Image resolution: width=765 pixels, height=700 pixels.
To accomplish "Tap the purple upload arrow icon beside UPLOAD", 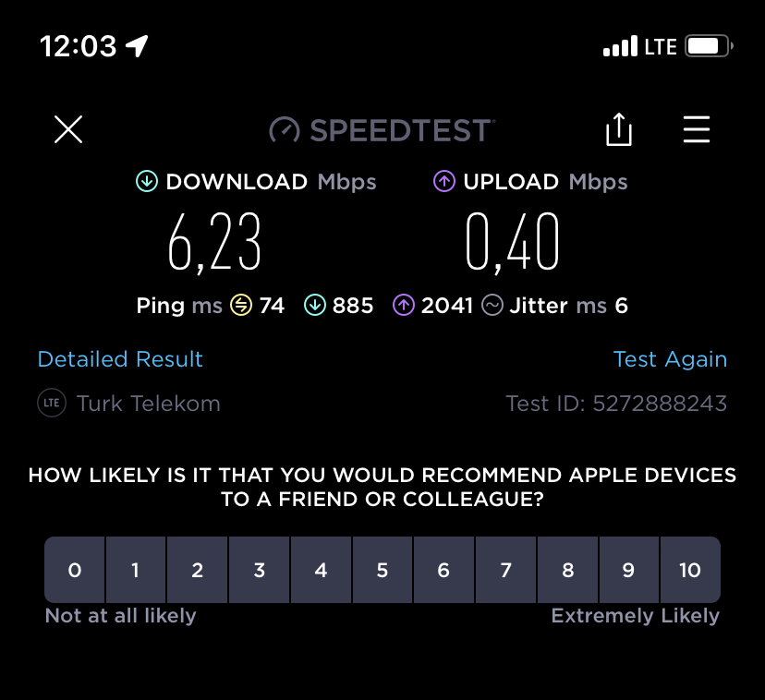I will [x=444, y=181].
